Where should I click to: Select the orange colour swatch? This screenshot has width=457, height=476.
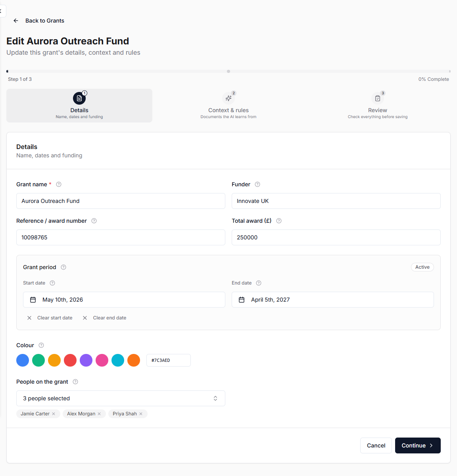coord(134,360)
